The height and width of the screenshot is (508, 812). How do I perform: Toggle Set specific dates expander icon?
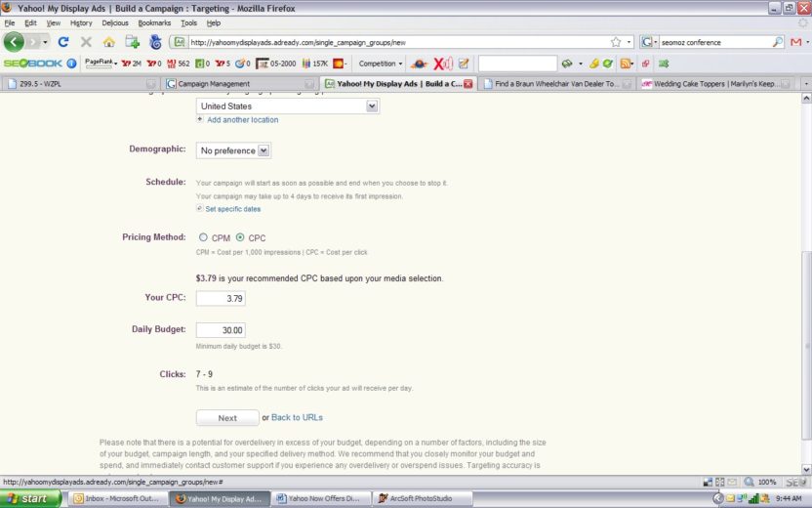[x=199, y=208]
